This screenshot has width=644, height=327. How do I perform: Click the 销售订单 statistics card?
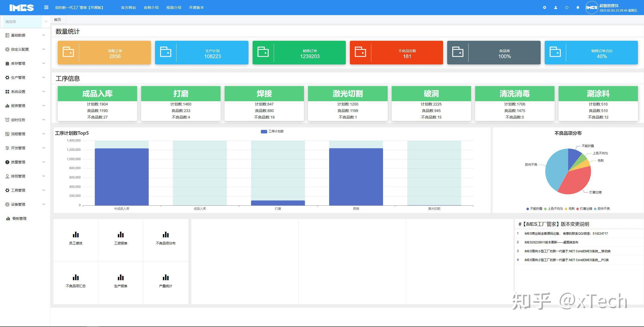(x=299, y=52)
